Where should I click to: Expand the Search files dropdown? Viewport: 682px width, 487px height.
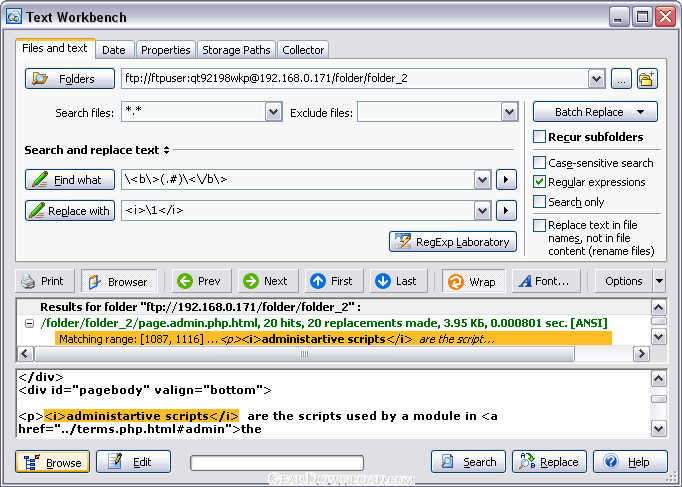[x=273, y=112]
